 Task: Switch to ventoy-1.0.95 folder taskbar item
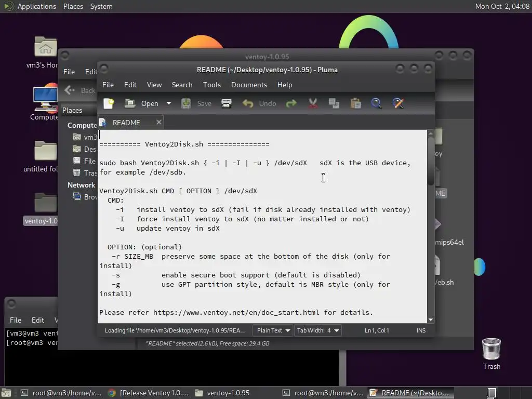pos(235,393)
